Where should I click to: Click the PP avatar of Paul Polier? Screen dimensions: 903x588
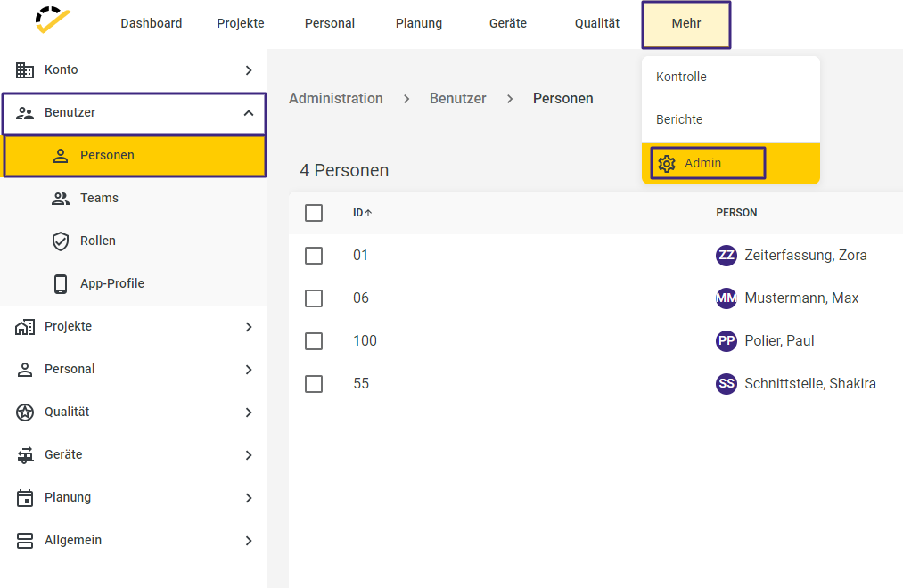click(x=727, y=341)
